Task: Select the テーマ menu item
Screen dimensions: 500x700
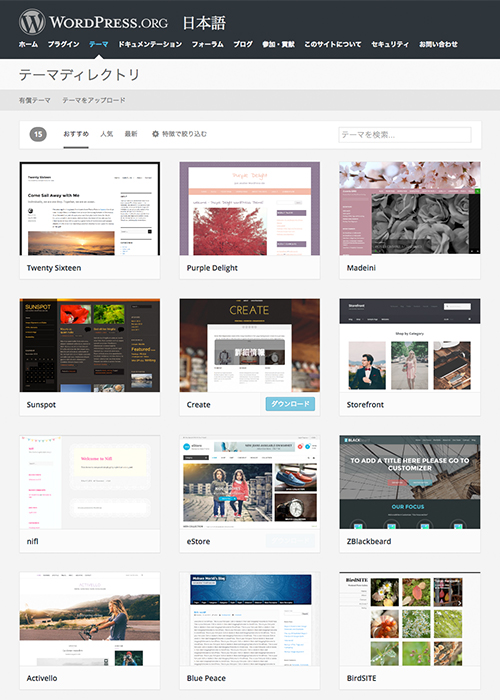Action: point(99,44)
